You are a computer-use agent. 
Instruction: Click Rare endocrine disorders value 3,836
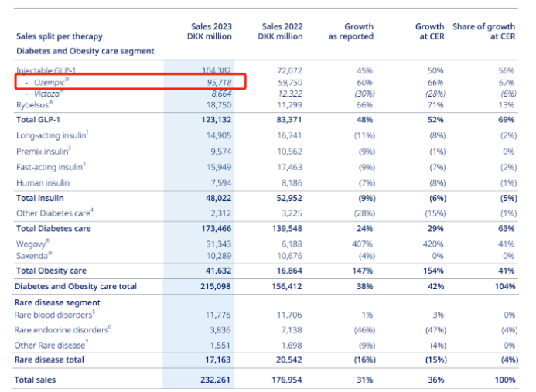(x=220, y=330)
